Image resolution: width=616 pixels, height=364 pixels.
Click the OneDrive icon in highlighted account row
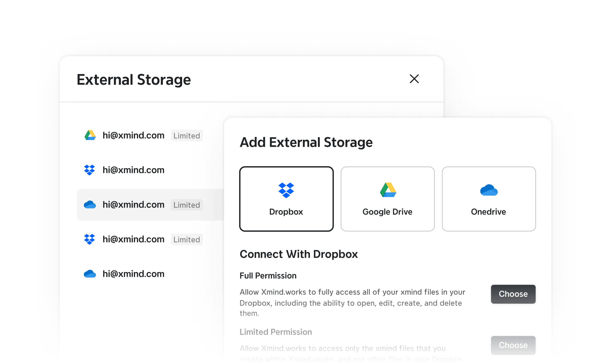click(x=90, y=204)
